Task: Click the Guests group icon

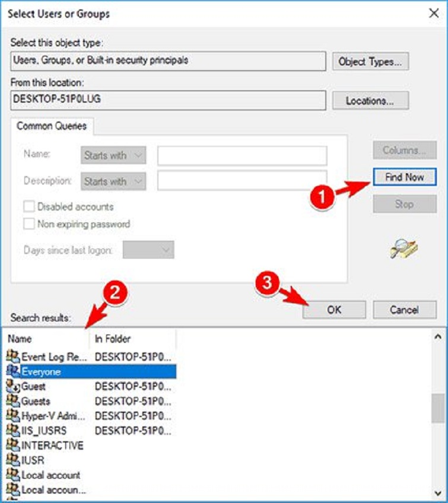Action: 13,400
